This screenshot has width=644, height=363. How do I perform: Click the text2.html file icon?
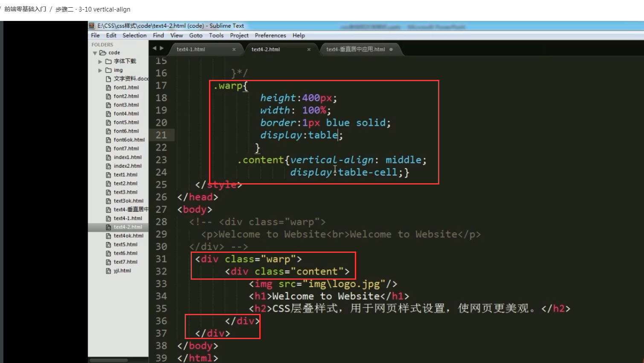tap(108, 184)
